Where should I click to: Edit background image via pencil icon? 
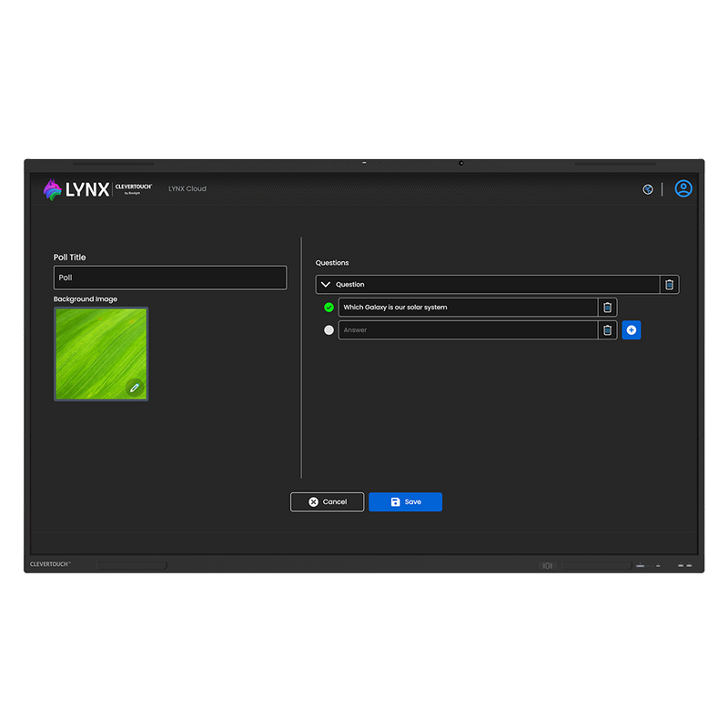coord(135,388)
